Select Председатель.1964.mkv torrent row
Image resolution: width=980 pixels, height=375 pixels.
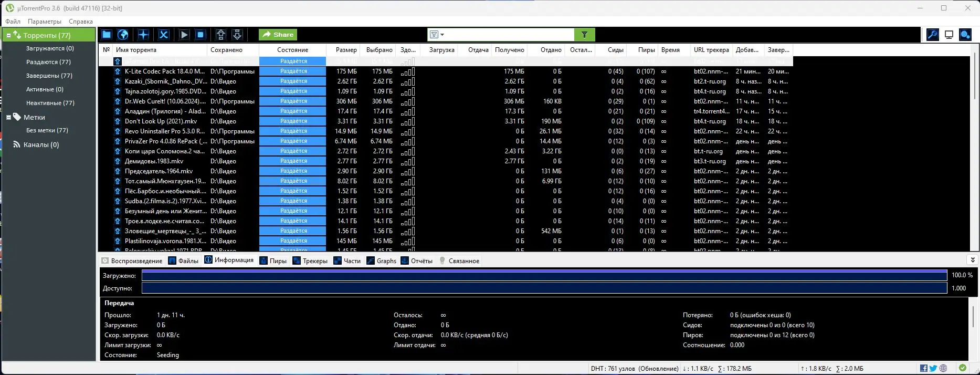pyautogui.click(x=445, y=171)
